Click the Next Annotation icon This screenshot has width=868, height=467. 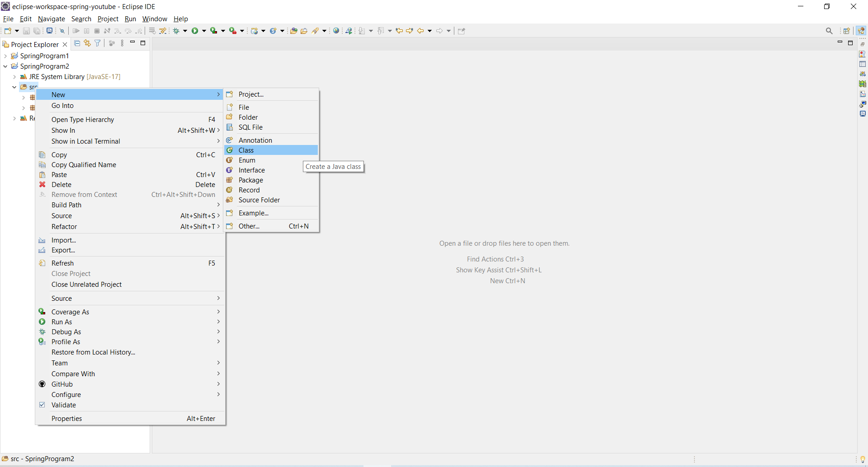pos(362,31)
